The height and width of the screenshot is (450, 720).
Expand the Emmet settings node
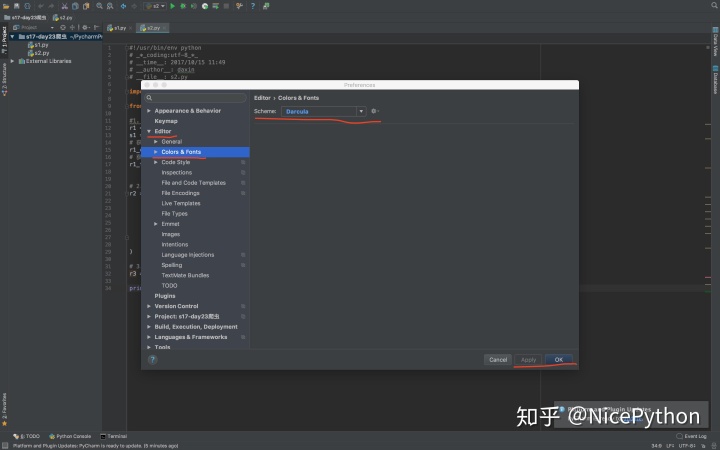click(x=156, y=224)
